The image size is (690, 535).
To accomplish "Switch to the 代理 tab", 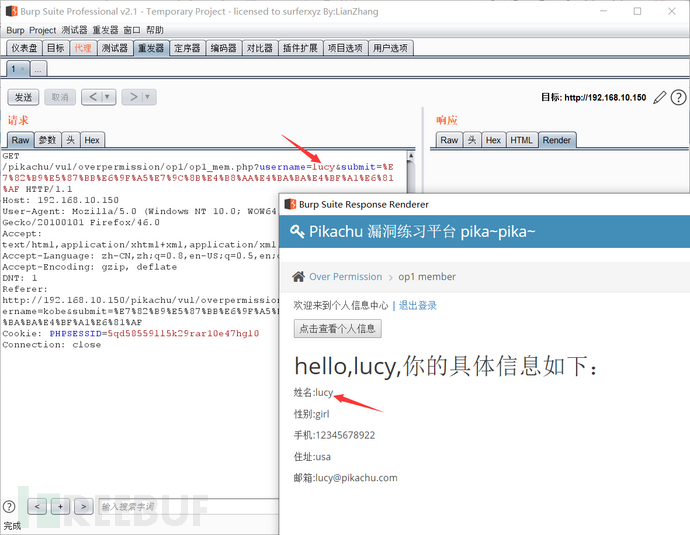I will point(83,48).
